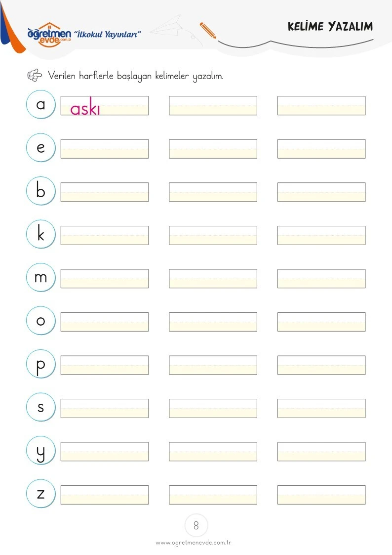The width and height of the screenshot is (392, 555).
Task: Click the box containing the word 'askı'
Action: [x=105, y=105]
